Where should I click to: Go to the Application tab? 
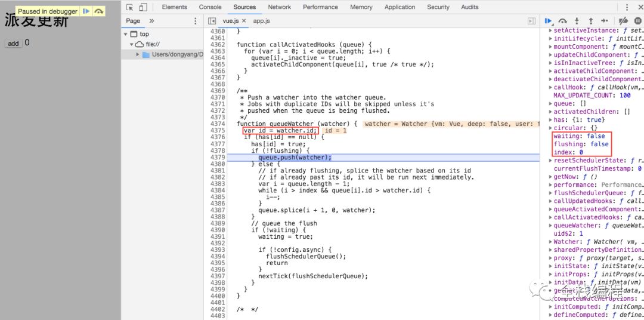point(400,7)
